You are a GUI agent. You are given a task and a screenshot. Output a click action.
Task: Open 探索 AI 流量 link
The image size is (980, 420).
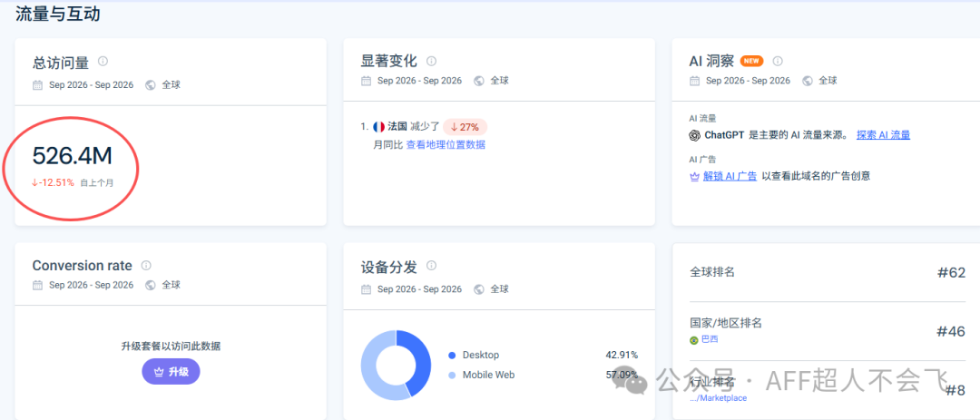point(883,134)
